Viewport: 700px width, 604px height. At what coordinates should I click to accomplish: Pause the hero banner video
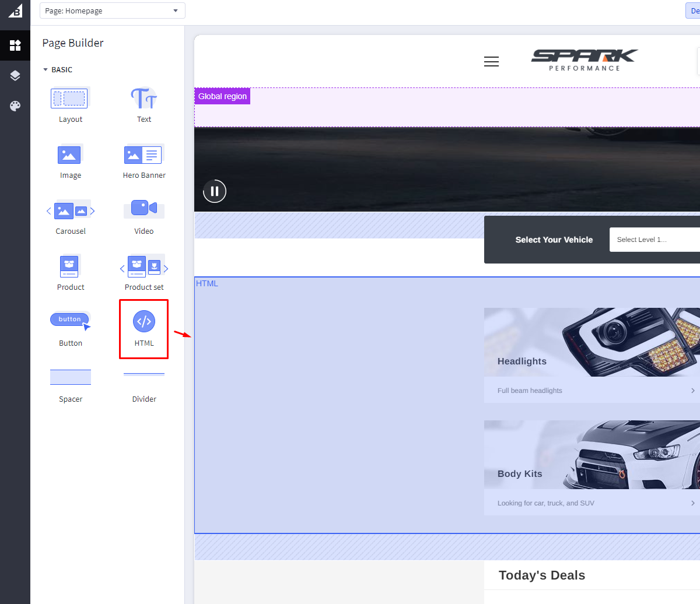tap(215, 191)
